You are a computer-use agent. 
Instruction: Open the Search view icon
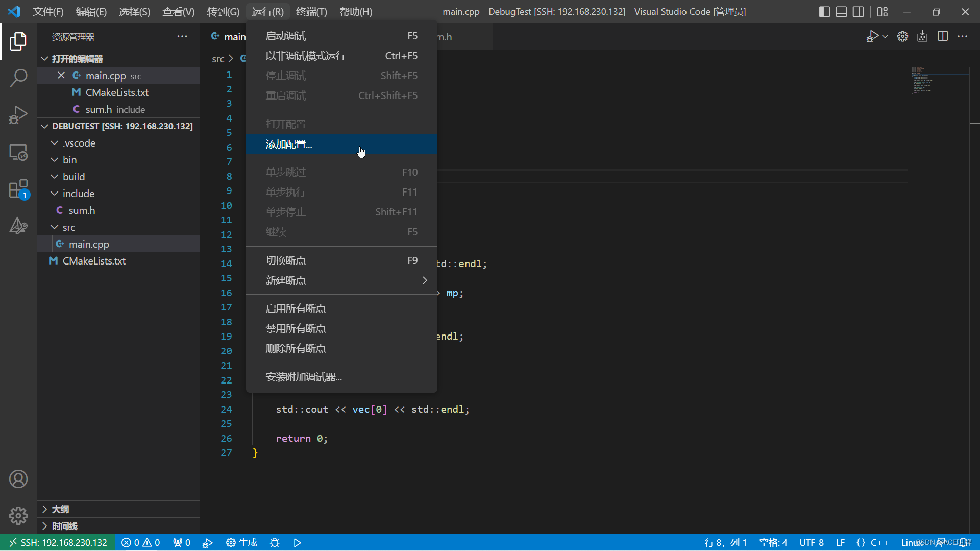(x=18, y=78)
